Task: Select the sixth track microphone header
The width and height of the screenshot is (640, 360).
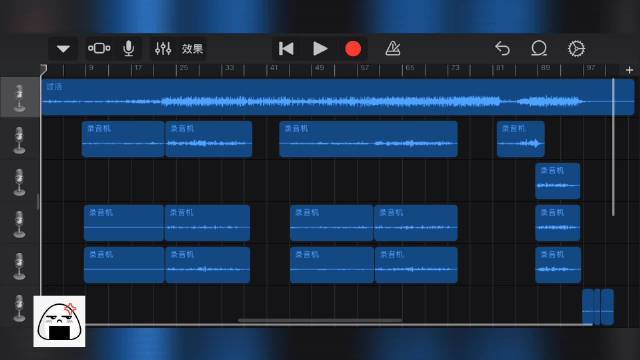Action: 19,308
